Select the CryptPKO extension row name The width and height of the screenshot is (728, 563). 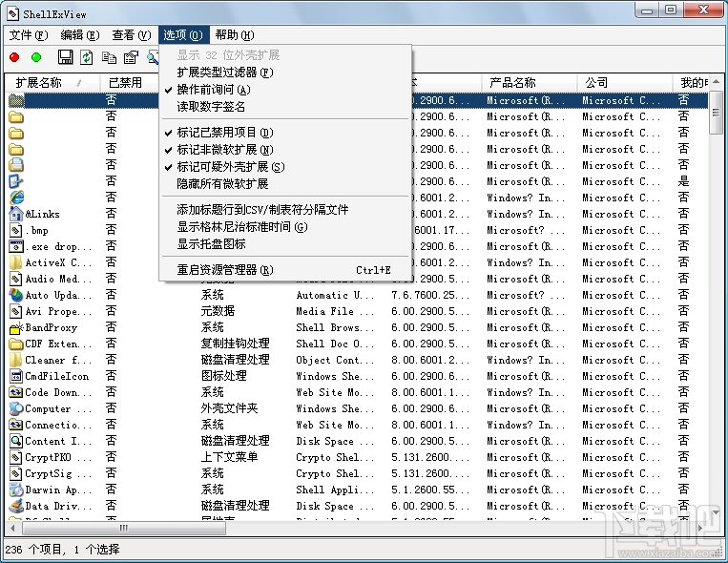pos(58,457)
